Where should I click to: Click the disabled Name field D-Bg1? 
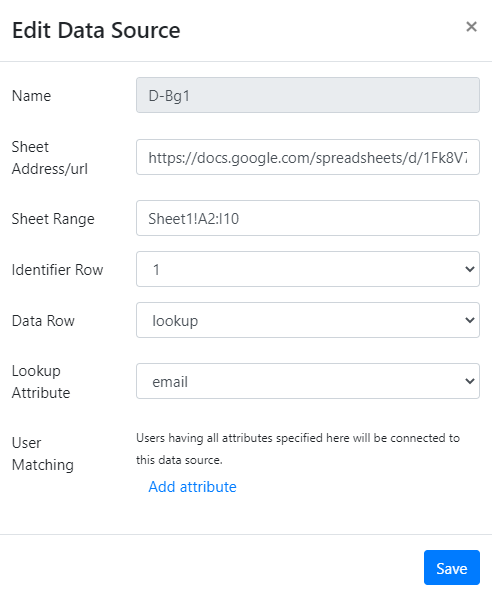click(x=308, y=95)
